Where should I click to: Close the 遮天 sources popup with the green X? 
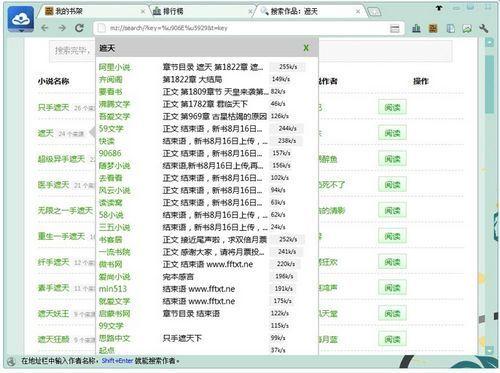tap(306, 48)
